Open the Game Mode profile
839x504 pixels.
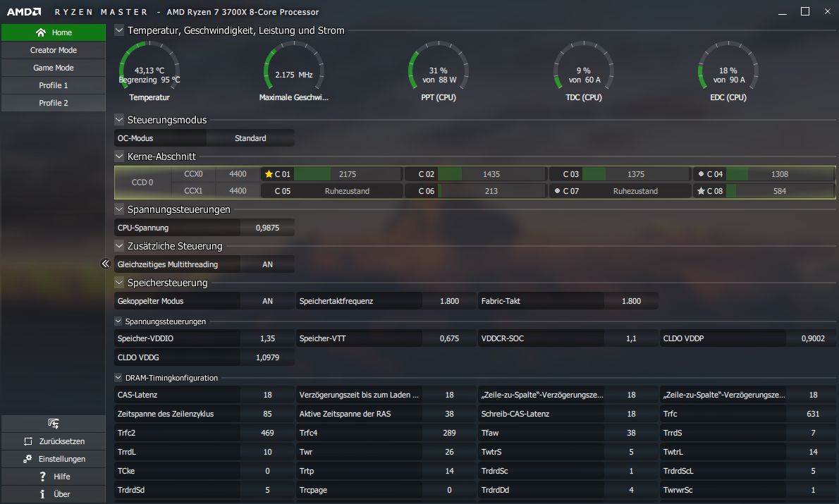[54, 68]
